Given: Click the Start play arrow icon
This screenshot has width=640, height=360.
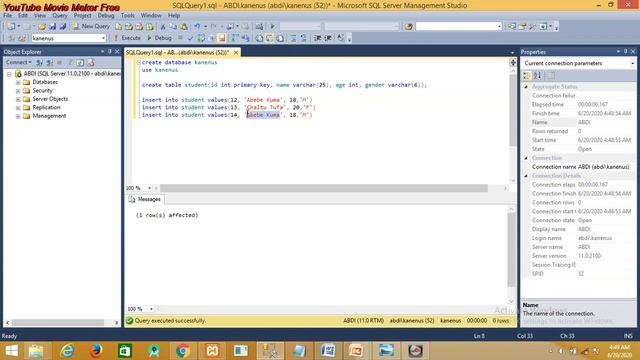Looking at the screenshot, I should 272,26.
